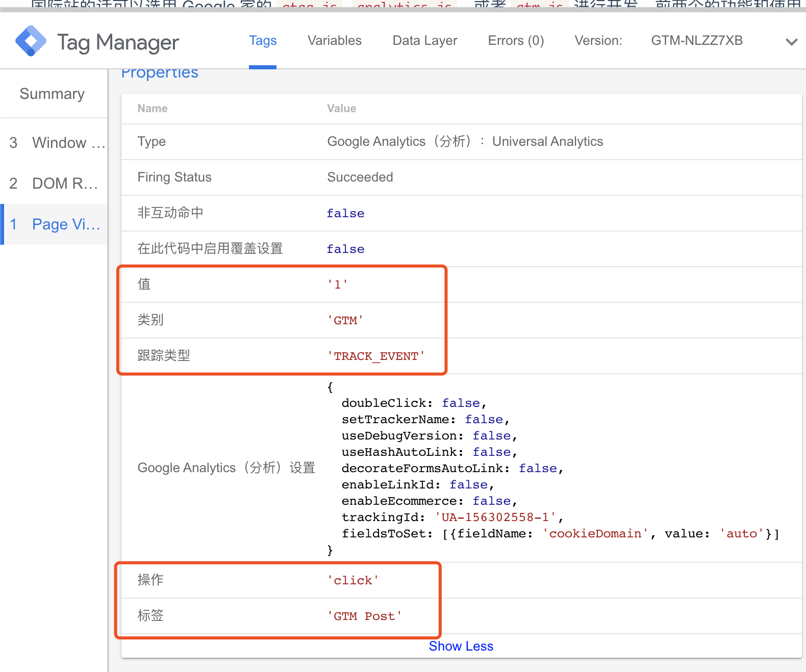
Task: Click the enableLinkId: false line
Action: [x=418, y=485]
